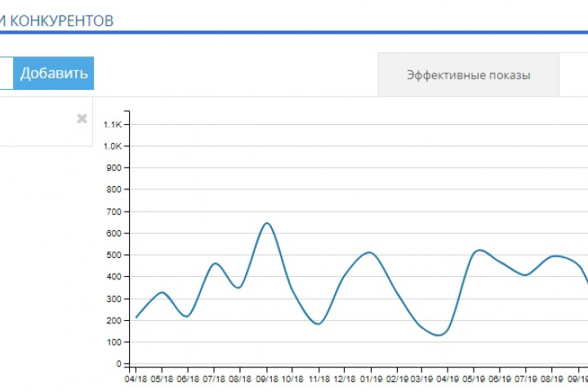Click the 09/18 peak on the chart line
The height and width of the screenshot is (392, 588).
point(266,223)
